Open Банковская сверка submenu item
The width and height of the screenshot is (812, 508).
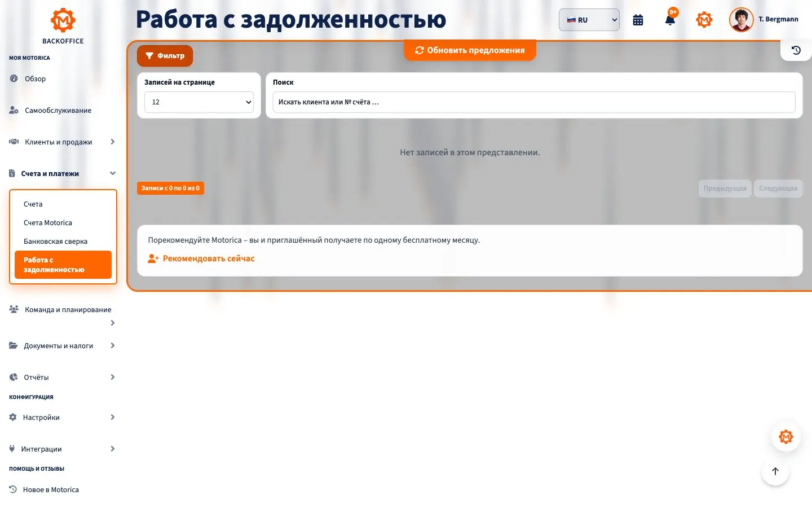[x=63, y=241]
